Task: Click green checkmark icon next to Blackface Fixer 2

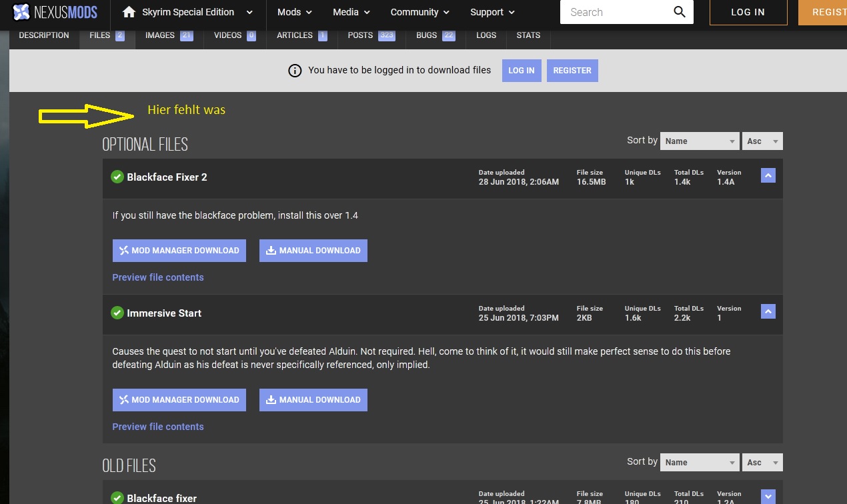Action: click(117, 177)
